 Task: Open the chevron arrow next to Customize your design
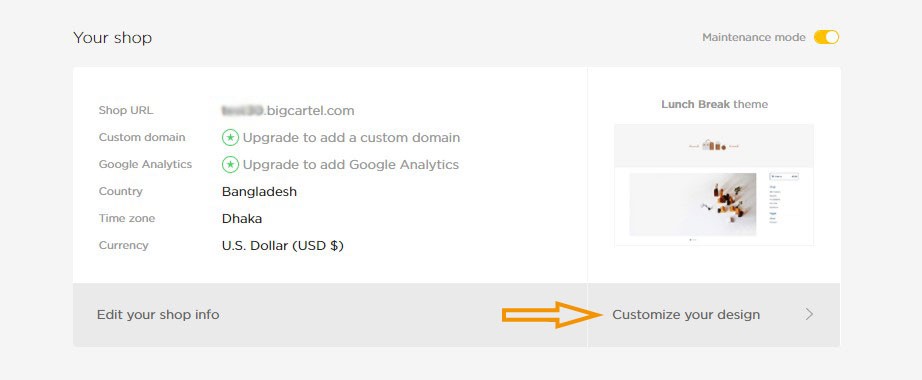(810, 315)
